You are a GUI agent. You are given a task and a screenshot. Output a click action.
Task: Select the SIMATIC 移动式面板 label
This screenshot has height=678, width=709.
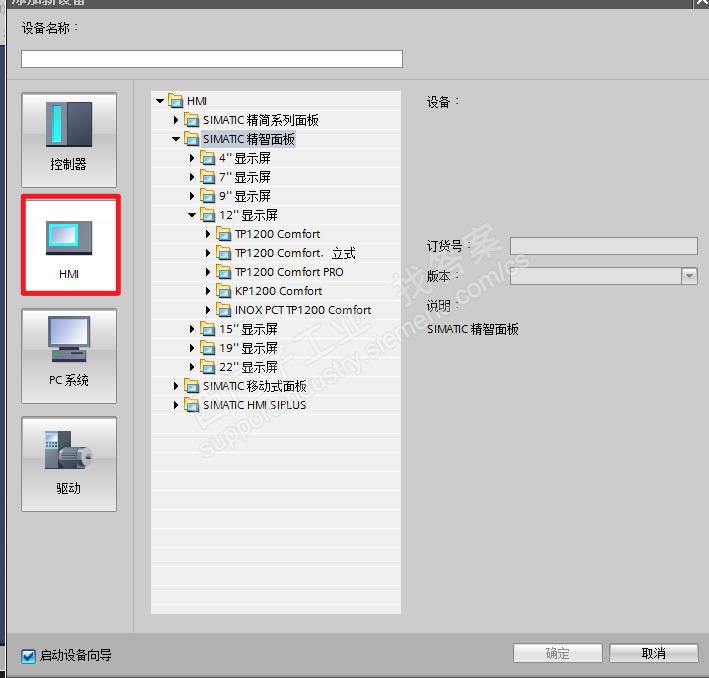(x=255, y=386)
